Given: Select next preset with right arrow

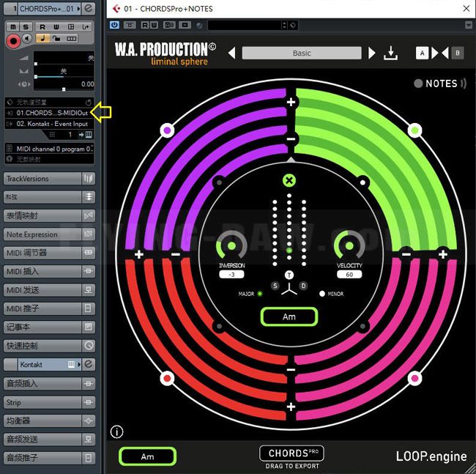Looking at the screenshot, I should coord(372,53).
